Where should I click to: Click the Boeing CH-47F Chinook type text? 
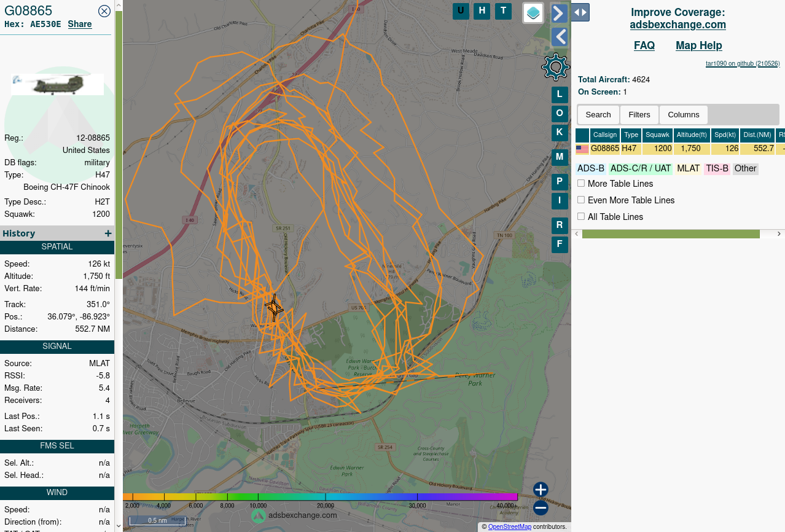tap(67, 187)
